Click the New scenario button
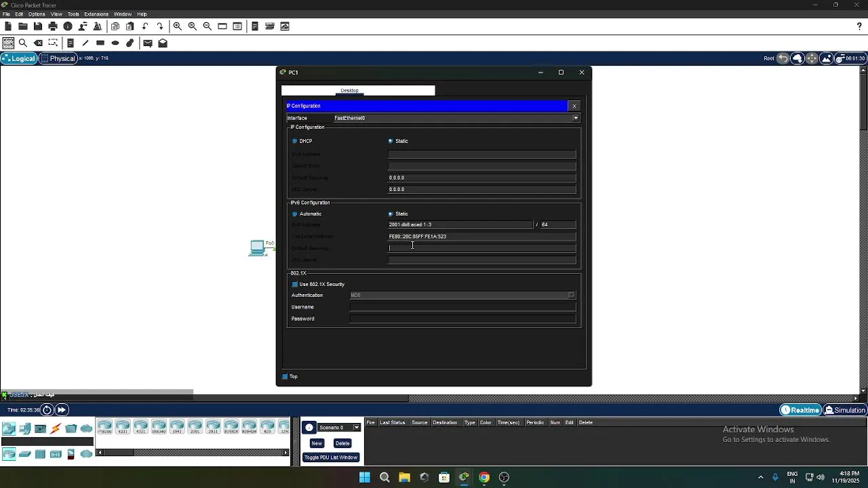 pos(317,443)
